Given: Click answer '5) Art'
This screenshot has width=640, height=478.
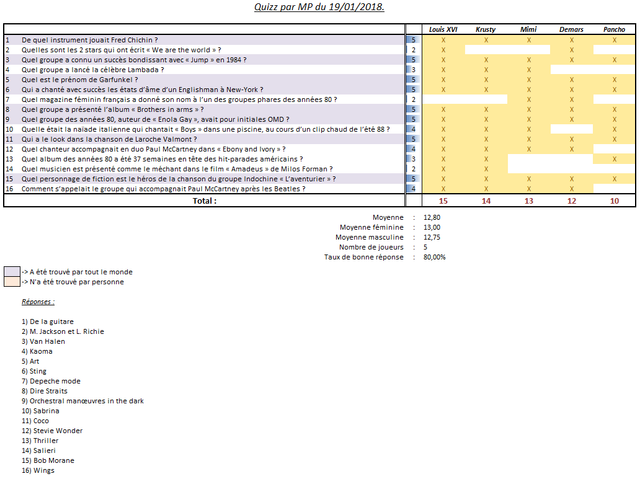Looking at the screenshot, I should point(30,361).
